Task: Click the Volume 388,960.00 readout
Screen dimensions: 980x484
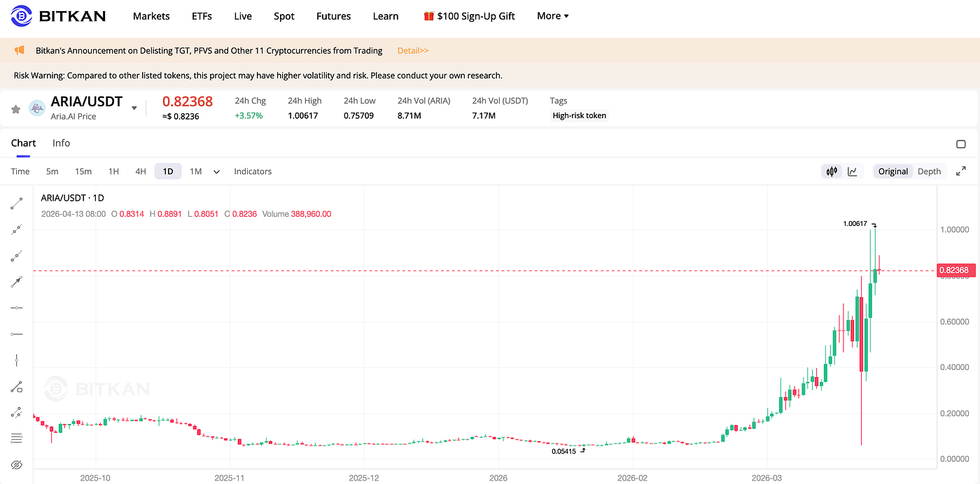Action: point(297,214)
